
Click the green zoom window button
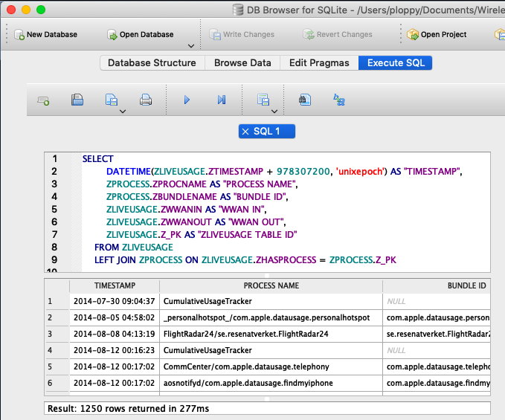tap(41, 10)
